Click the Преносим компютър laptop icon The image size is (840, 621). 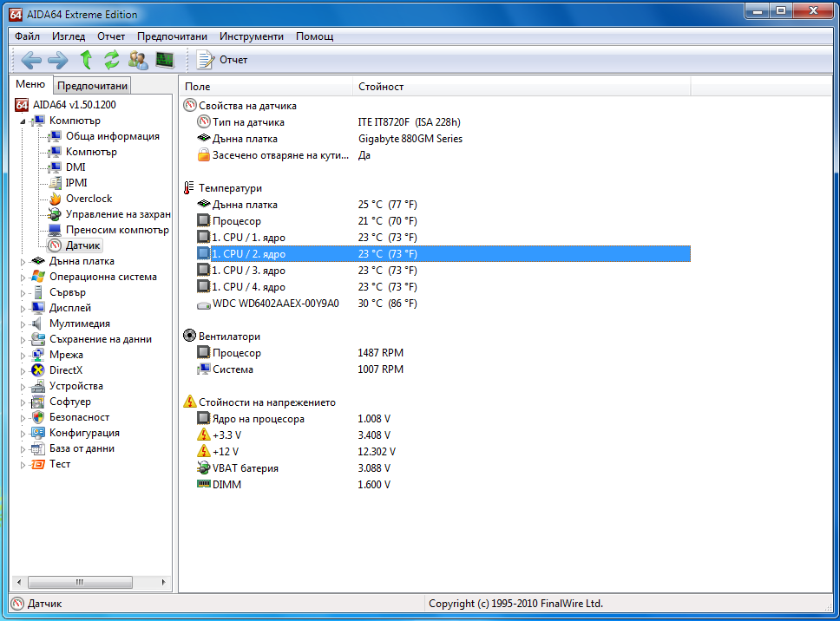pos(55,230)
